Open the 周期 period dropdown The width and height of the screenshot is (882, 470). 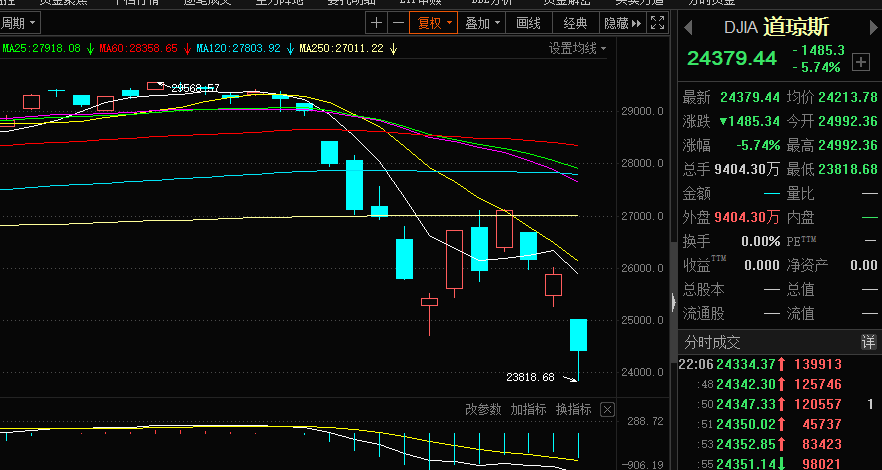19,22
